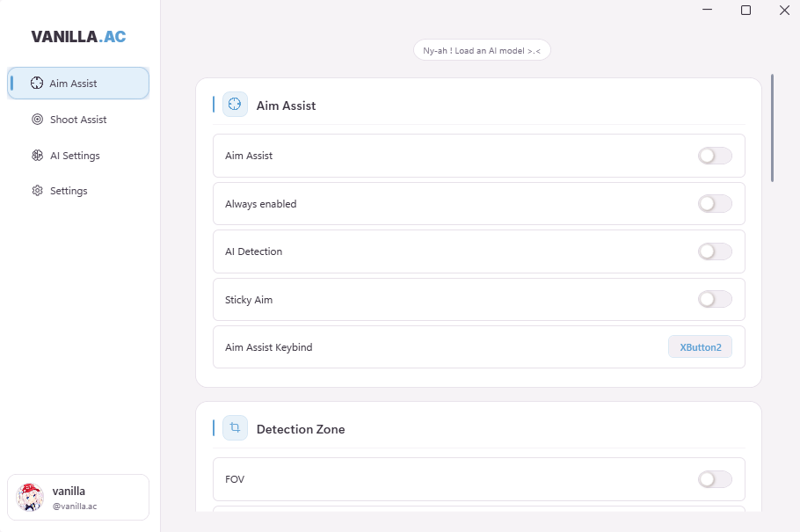
Task: Click the 'Sticky Aim' label
Action: (249, 300)
